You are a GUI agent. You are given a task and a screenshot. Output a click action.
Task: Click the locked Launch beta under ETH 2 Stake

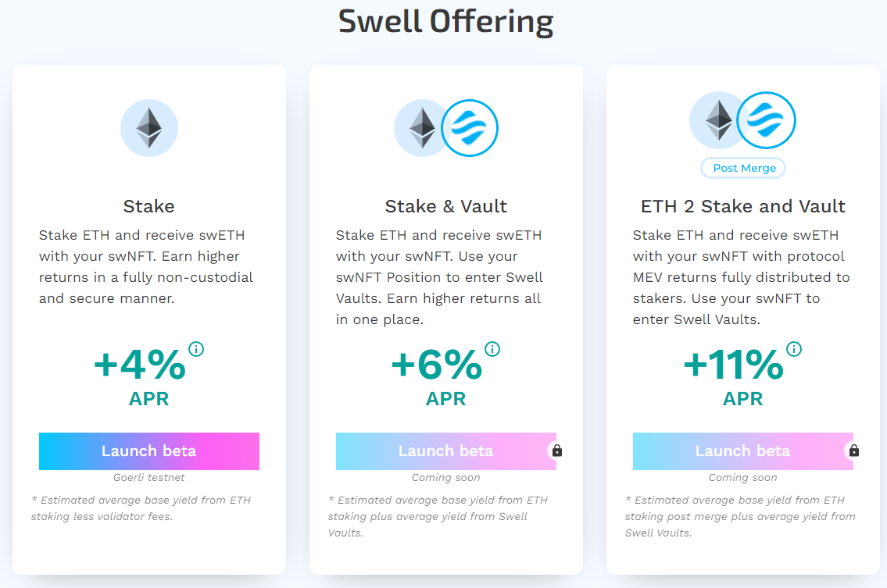(742, 451)
